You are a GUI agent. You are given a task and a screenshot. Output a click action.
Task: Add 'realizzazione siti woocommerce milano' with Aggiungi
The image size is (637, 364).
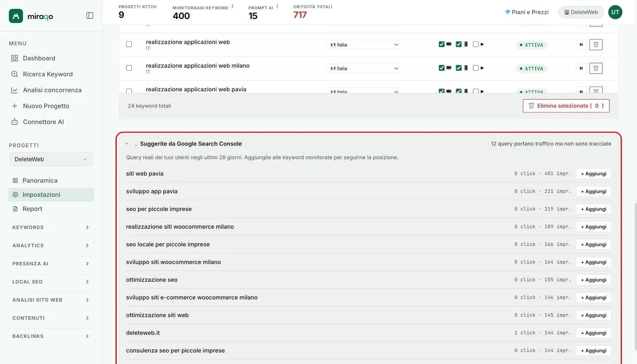tap(593, 227)
